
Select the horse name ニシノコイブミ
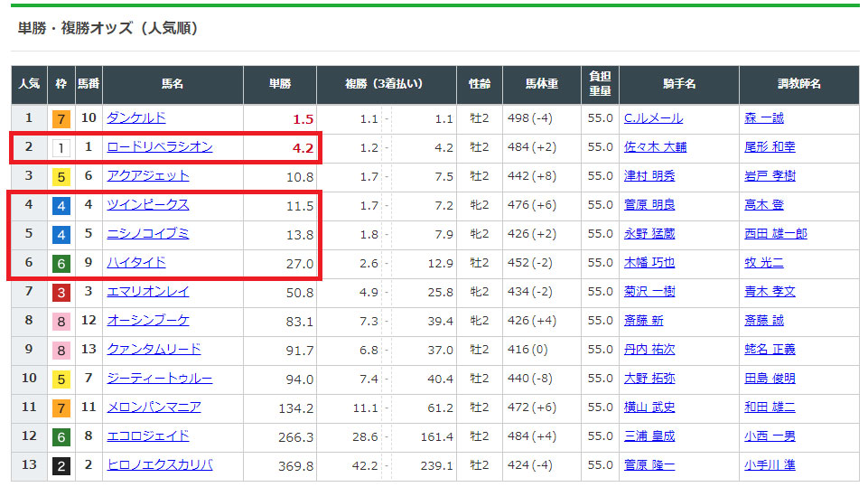[147, 233]
